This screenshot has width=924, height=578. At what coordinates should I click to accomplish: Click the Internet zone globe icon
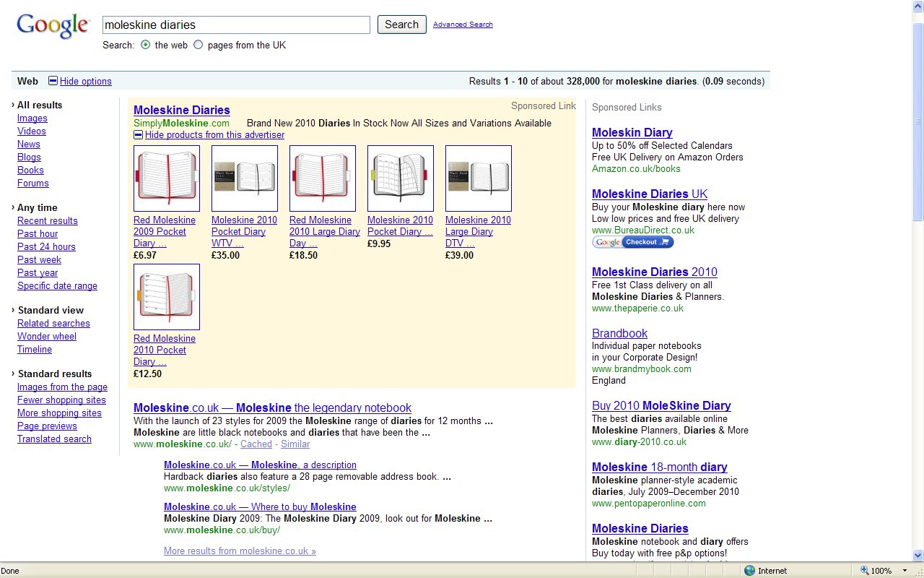click(x=749, y=571)
